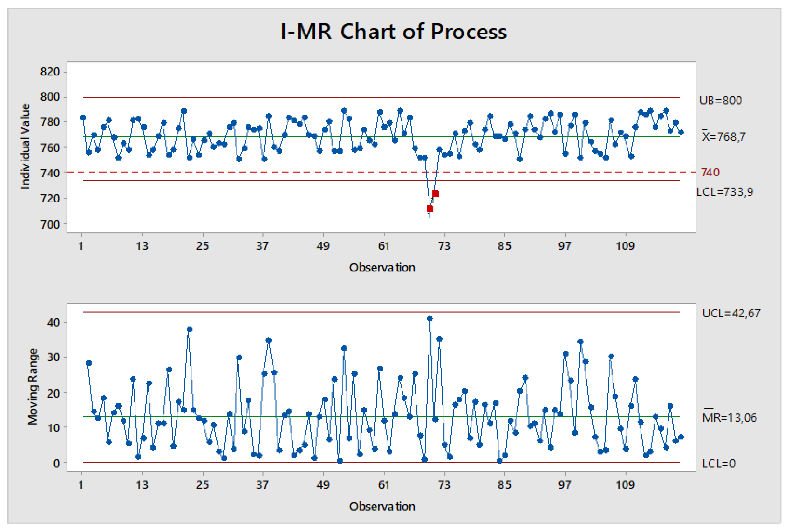Click the UB=800 label
This screenshot has width=790, height=532.
click(x=720, y=100)
